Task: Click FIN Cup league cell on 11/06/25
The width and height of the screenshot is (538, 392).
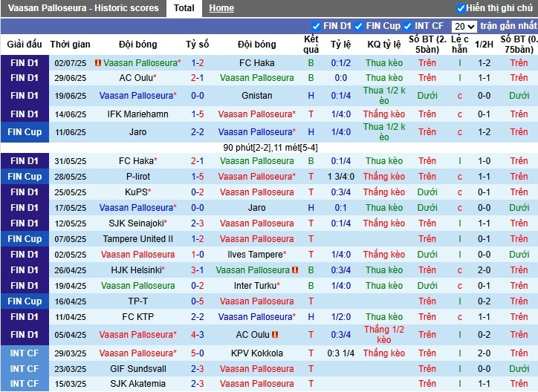Action: pyautogui.click(x=25, y=132)
